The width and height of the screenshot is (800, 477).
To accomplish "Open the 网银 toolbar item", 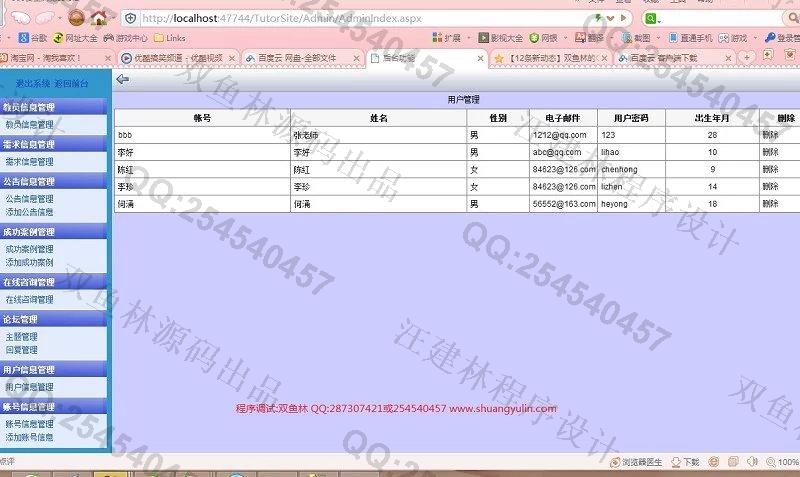I will pos(543,38).
